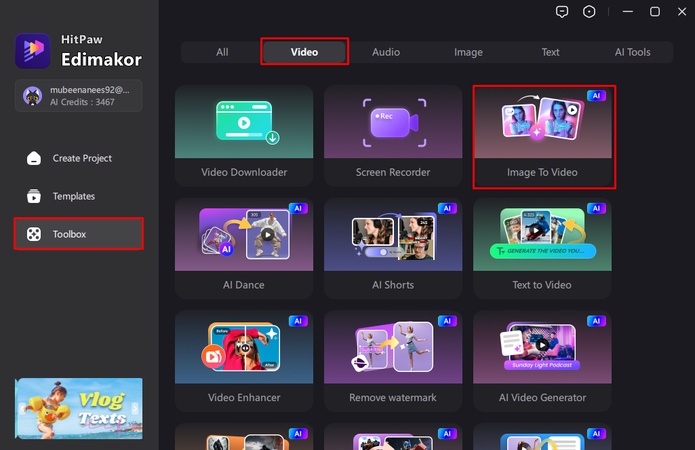Click the "Remove watermark" caption text

click(393, 397)
